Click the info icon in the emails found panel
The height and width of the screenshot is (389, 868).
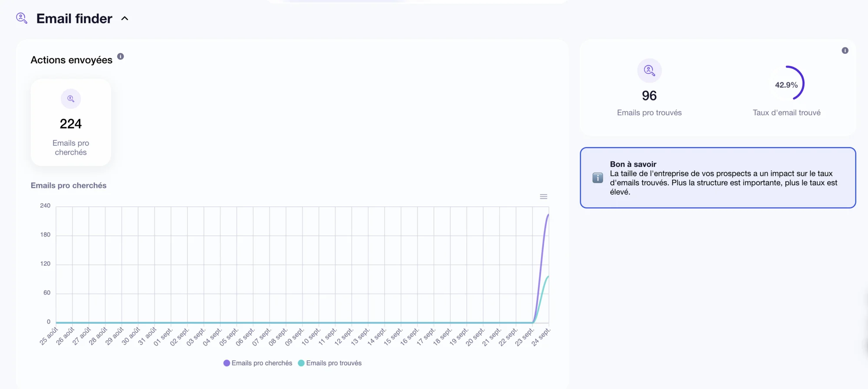(845, 50)
